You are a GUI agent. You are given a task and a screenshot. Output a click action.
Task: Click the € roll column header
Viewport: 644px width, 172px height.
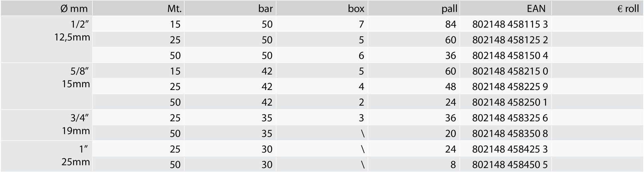598,8
